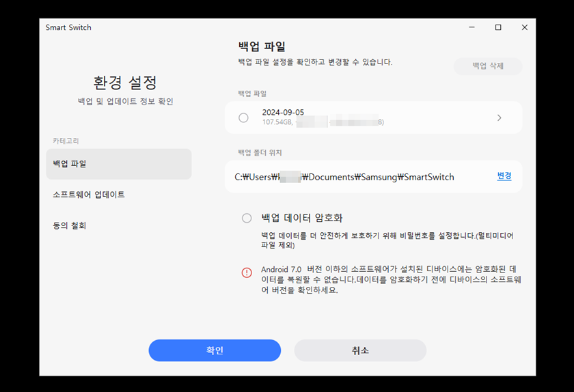Minimize the Smart Switch window
The width and height of the screenshot is (574, 392).
coord(472,27)
